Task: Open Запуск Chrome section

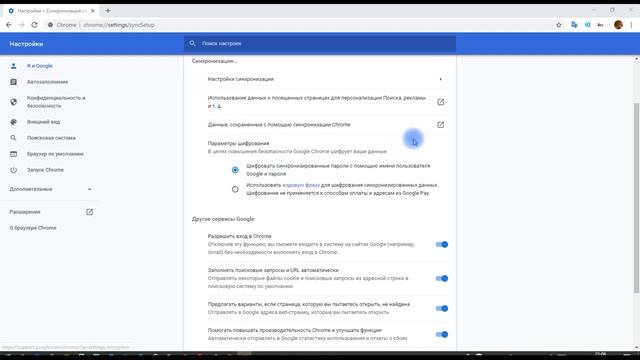Action: 45,170
